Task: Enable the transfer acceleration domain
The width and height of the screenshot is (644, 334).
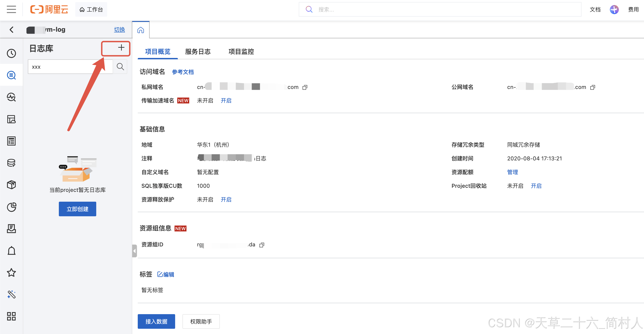Action: pyautogui.click(x=226, y=101)
